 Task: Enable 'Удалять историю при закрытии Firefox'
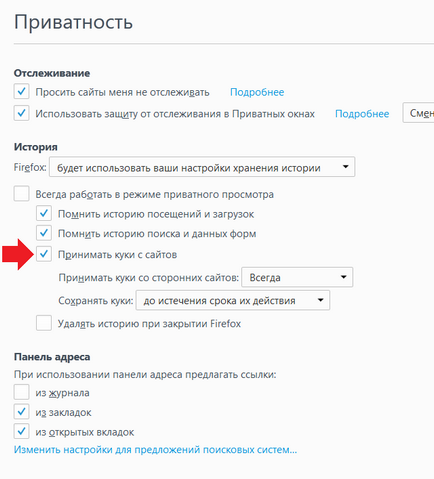pyautogui.click(x=44, y=323)
